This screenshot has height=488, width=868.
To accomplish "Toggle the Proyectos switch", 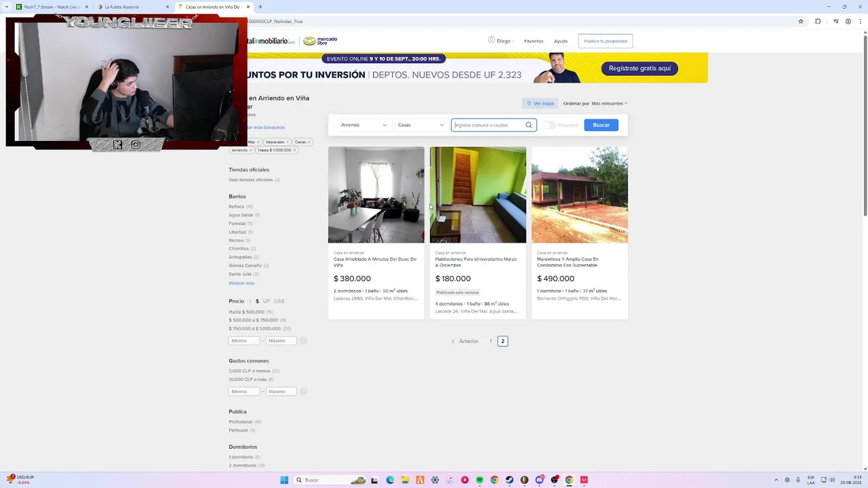I will tap(549, 125).
